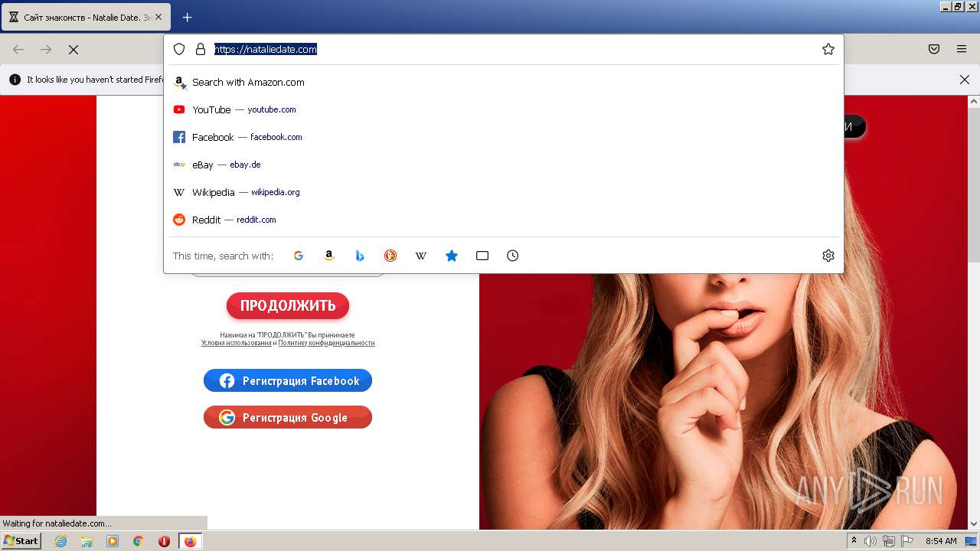This screenshot has height=551, width=980.
Task: Search with Amazon one-off icon
Action: (x=329, y=256)
